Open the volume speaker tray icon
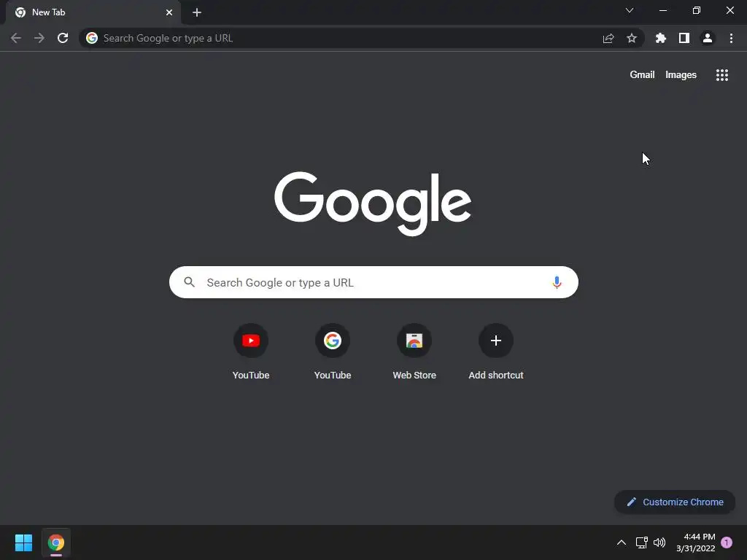 coord(659,542)
